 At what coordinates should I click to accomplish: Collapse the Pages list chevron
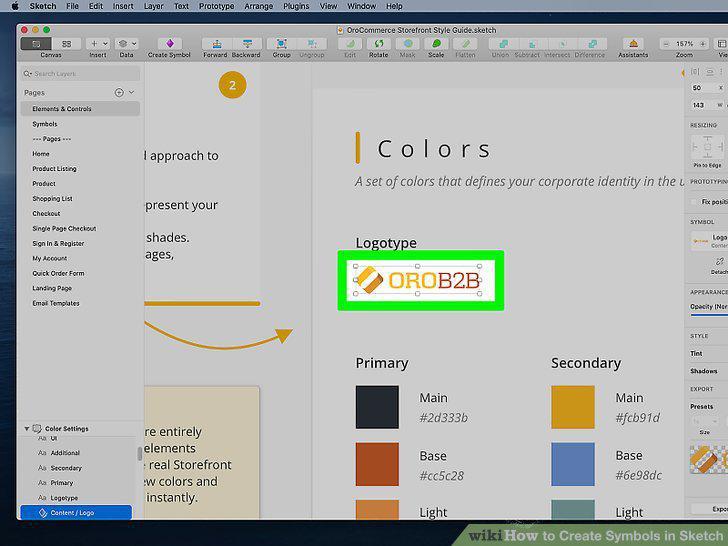132,92
